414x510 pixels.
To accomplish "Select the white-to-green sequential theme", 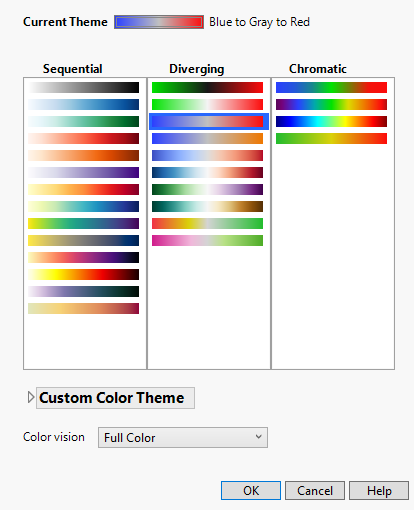I will coord(83,121).
